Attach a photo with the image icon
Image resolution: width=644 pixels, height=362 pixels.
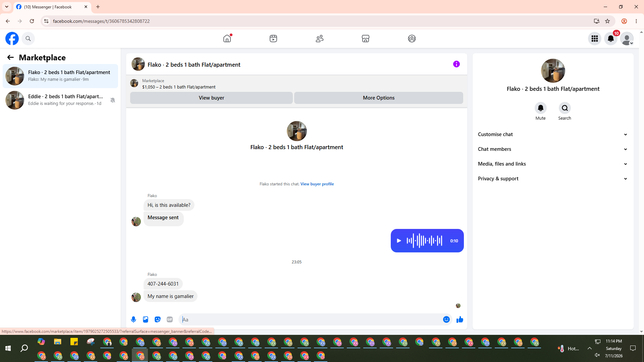146,320
